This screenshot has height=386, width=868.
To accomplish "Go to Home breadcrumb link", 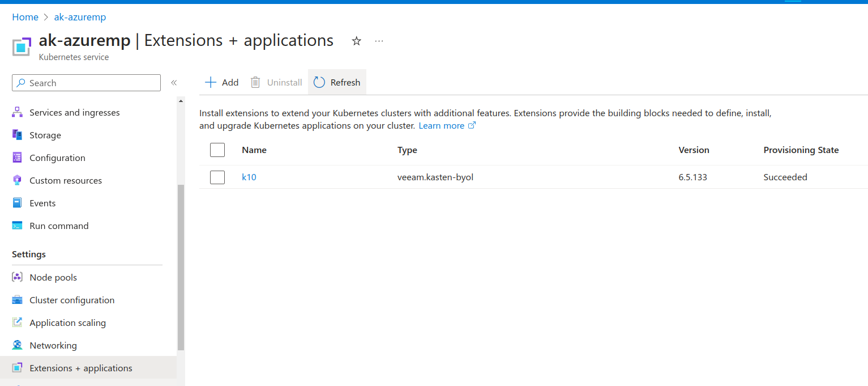I will click(x=25, y=17).
